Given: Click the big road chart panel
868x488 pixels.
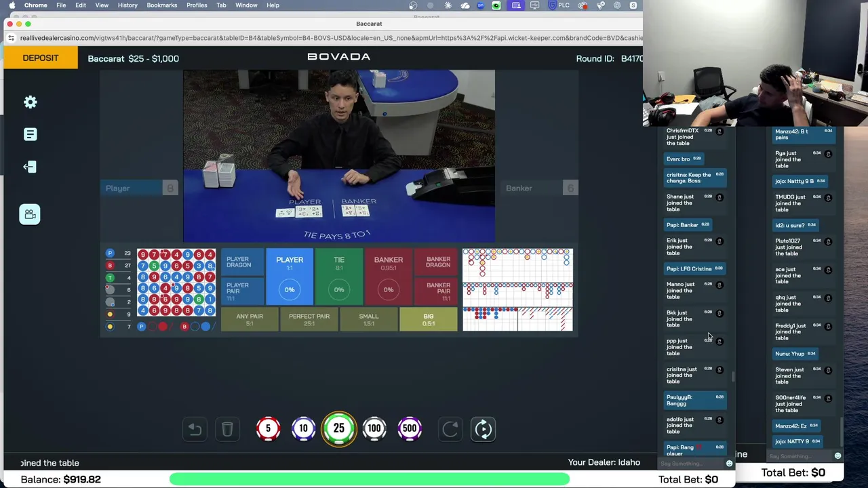Looking at the screenshot, I should tap(518, 265).
